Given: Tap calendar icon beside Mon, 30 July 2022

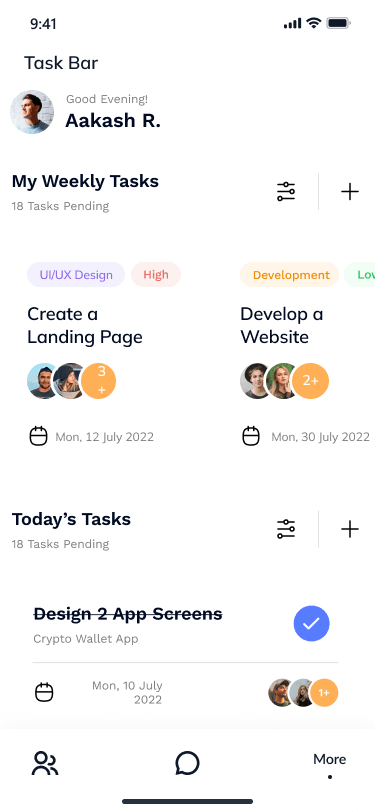Looking at the screenshot, I should pyautogui.click(x=251, y=436).
